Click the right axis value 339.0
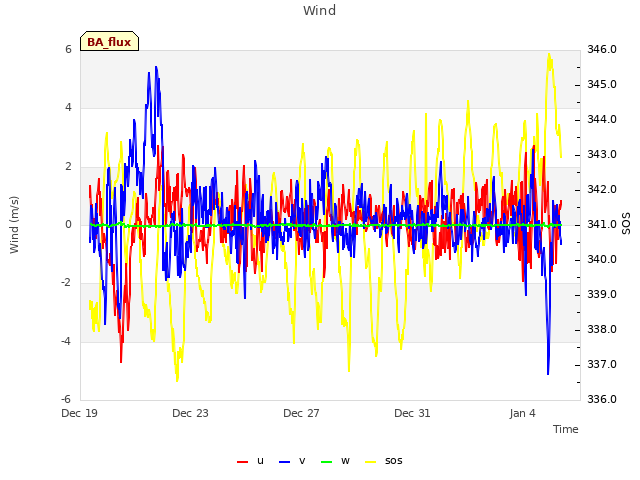Screen dimensions: 640x480 [x=602, y=294]
